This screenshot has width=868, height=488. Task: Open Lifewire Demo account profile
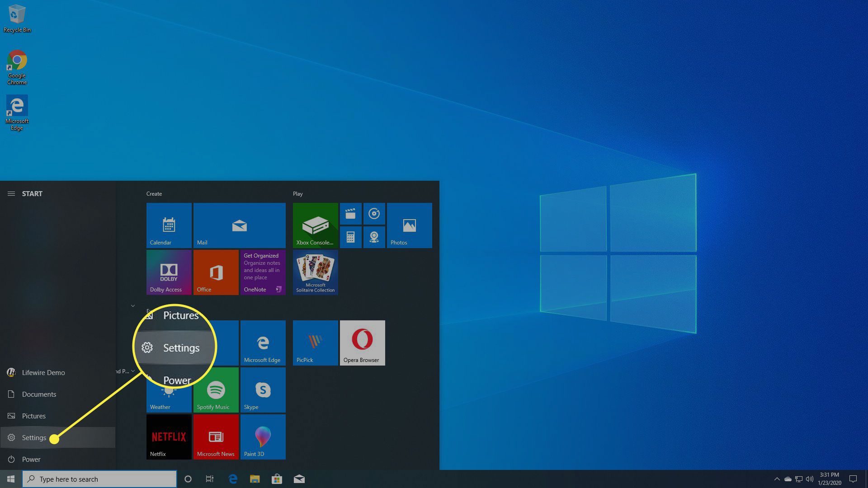point(43,372)
